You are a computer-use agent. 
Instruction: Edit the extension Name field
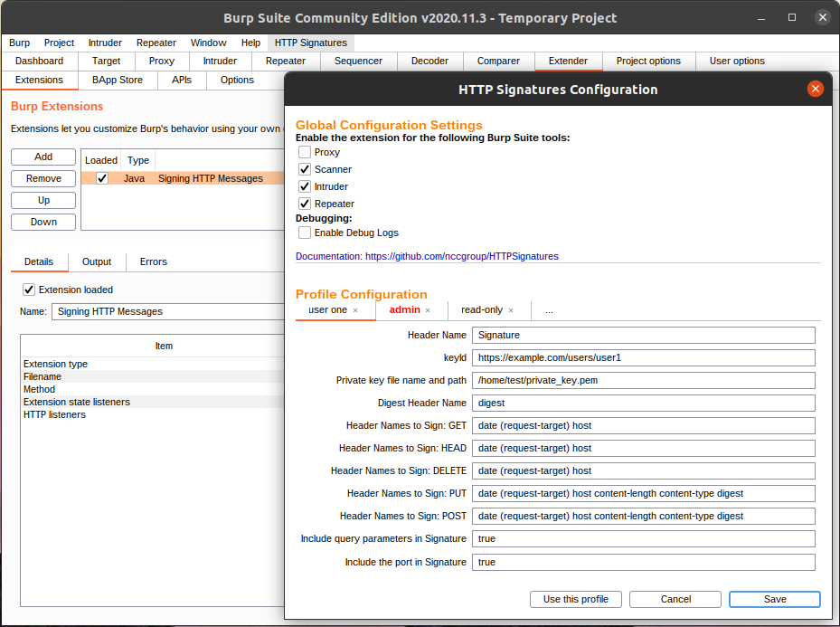167,311
